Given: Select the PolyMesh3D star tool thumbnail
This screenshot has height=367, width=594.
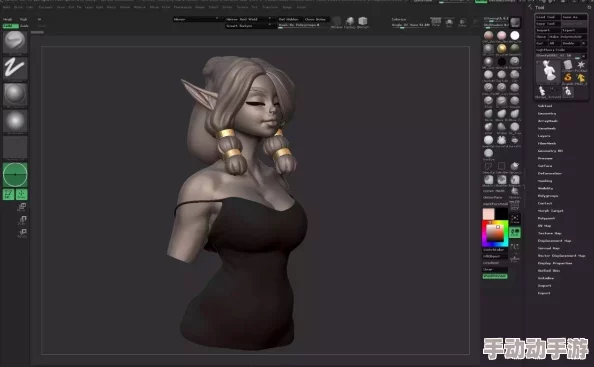Looking at the screenshot, I should pos(581,66).
